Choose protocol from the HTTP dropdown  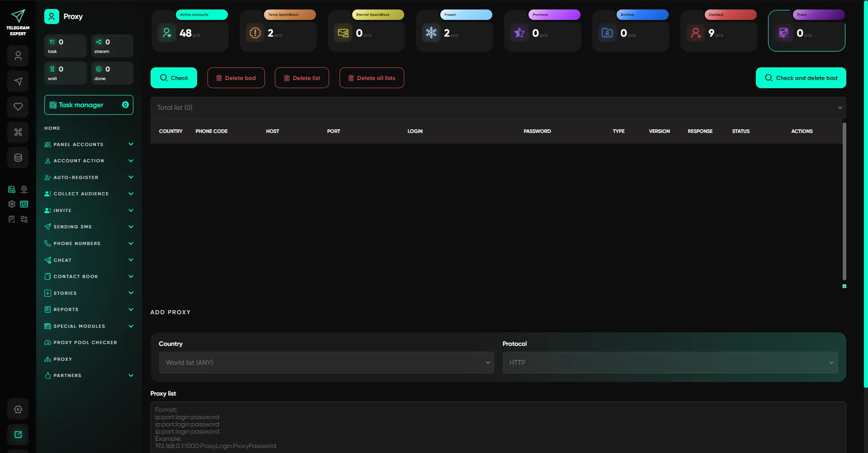tap(670, 363)
